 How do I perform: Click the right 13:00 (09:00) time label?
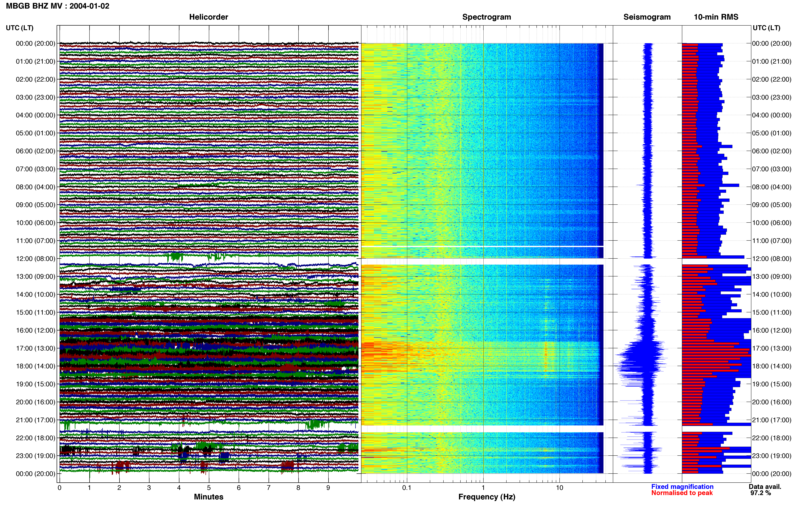pos(772,277)
